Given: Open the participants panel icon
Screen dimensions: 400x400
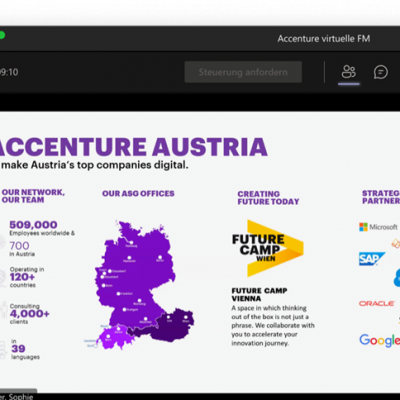Looking at the screenshot, I should [349, 72].
